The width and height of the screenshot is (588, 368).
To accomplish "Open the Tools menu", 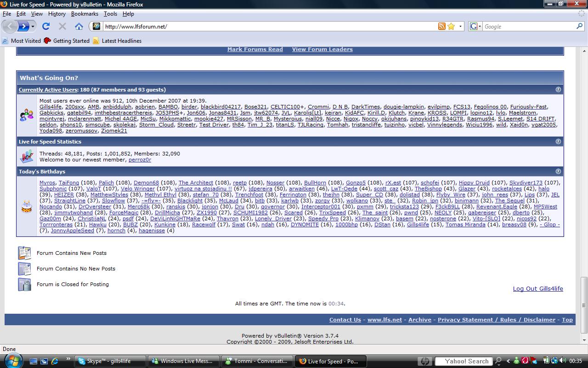I will click(110, 14).
